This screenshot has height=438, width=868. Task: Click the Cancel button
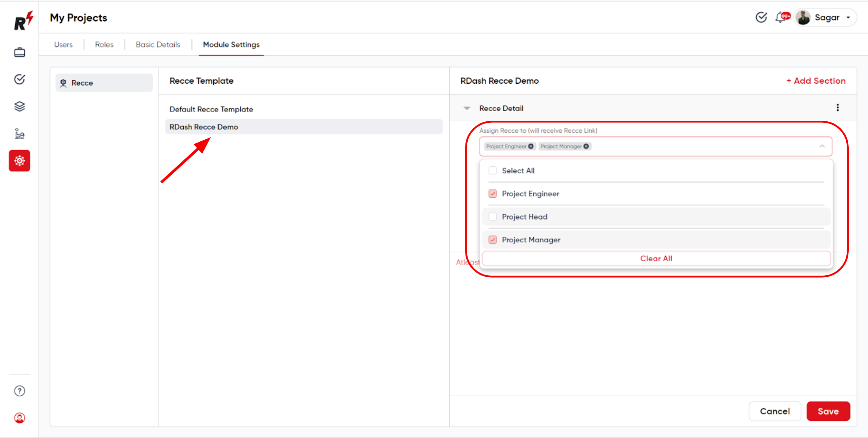point(775,411)
